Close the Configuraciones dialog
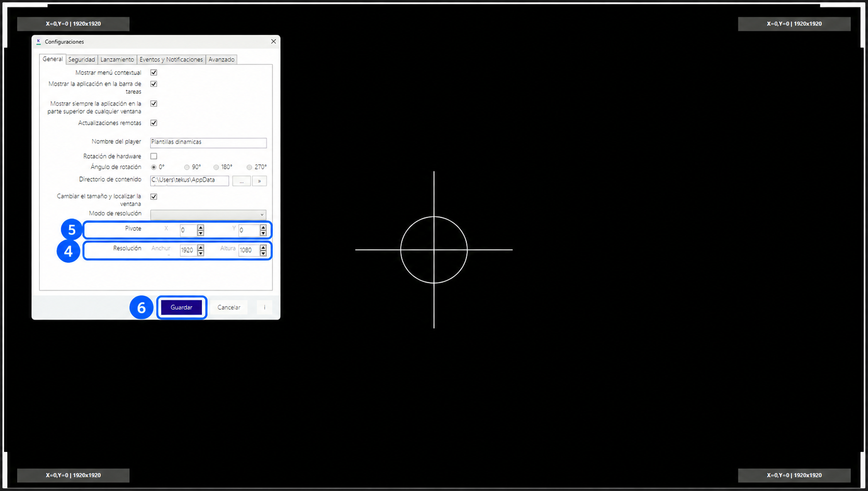 click(x=274, y=42)
